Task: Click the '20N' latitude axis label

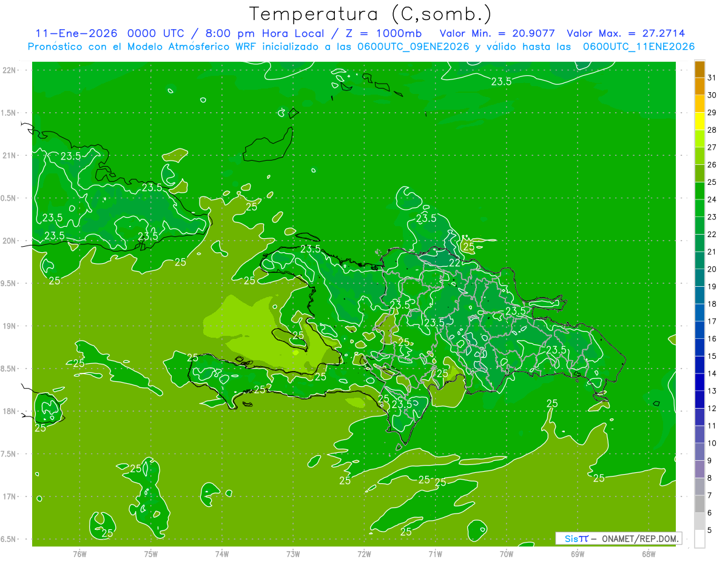Action: click(8, 241)
